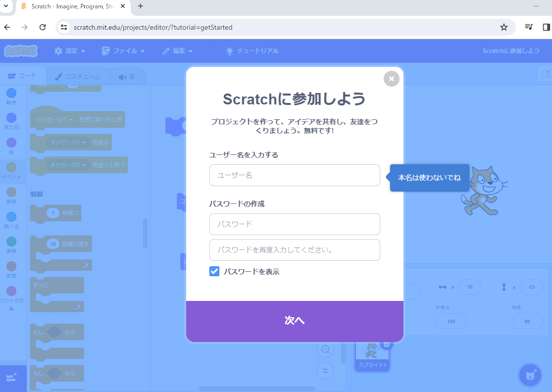Screen dimensions: 552x392
Task: Open the browser media controls icon
Action: 529,27
